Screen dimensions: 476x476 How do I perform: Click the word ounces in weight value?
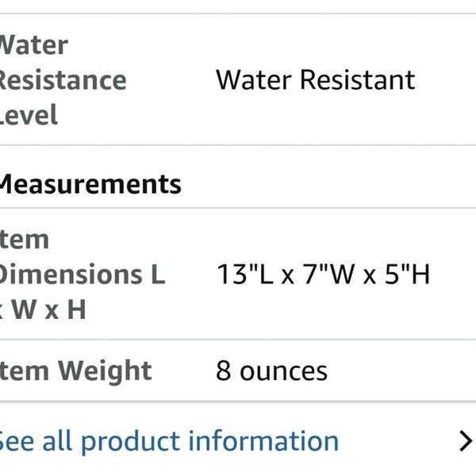[x=283, y=371]
